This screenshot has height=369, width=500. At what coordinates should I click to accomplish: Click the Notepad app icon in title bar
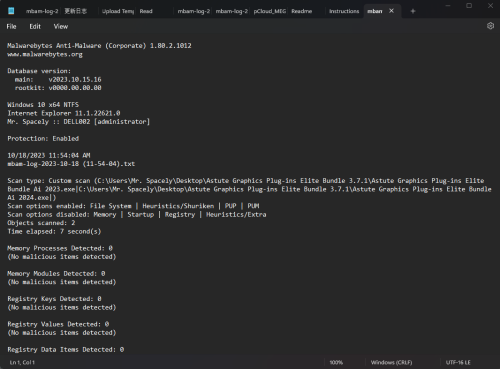pyautogui.click(x=11, y=11)
